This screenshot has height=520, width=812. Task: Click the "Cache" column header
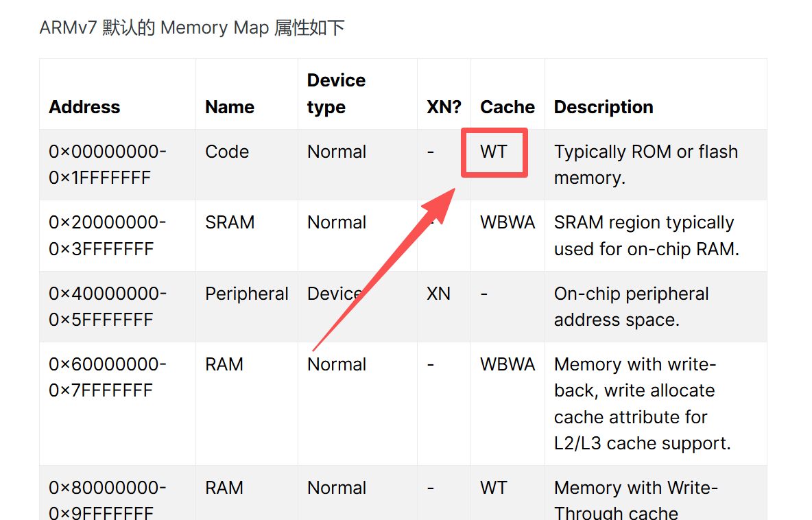508,107
